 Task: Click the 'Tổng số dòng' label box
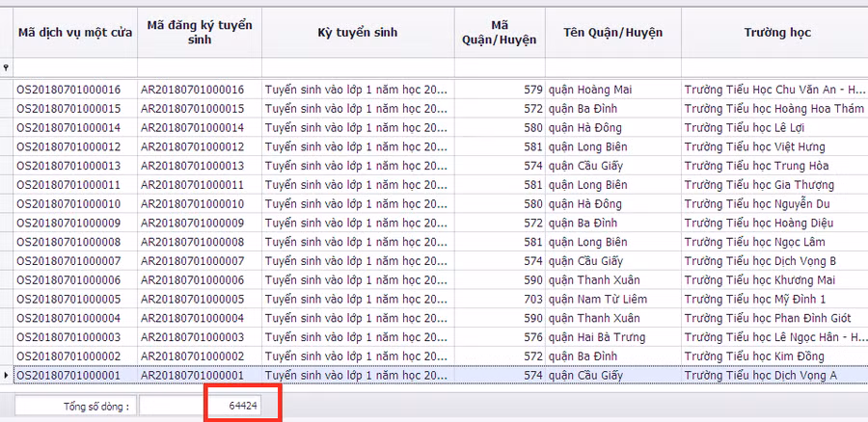tap(75, 407)
